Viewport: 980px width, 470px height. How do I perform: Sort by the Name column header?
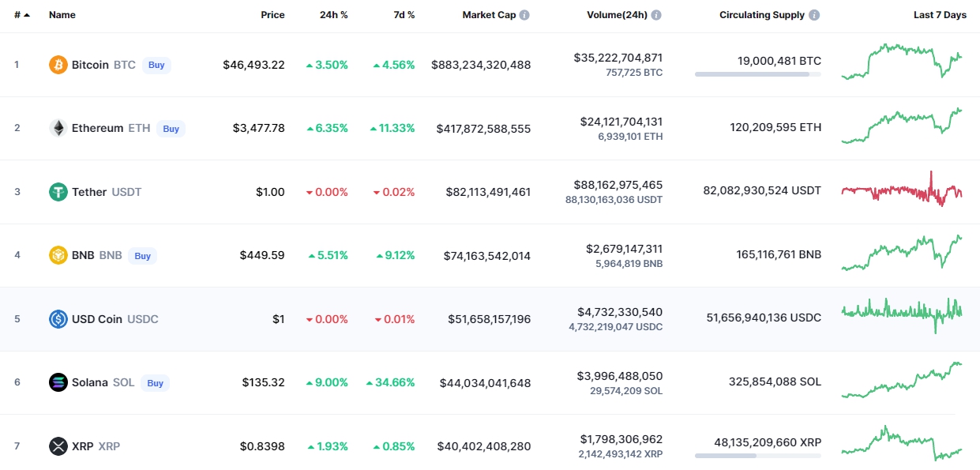[x=61, y=15]
